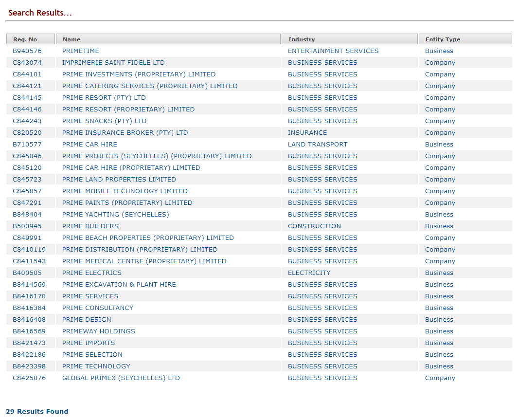Image resolution: width=518 pixels, height=420 pixels.
Task: Select registration number C847291
Action: pos(27,203)
